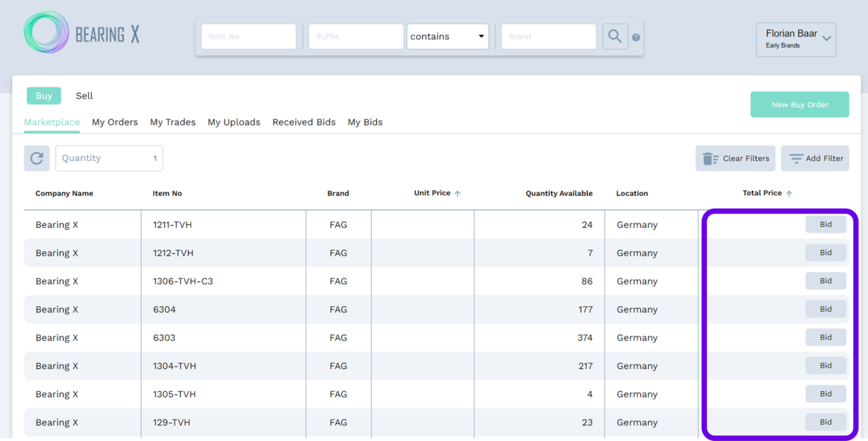The width and height of the screenshot is (868, 441).
Task: Go to the My Uploads tab
Action: [234, 122]
